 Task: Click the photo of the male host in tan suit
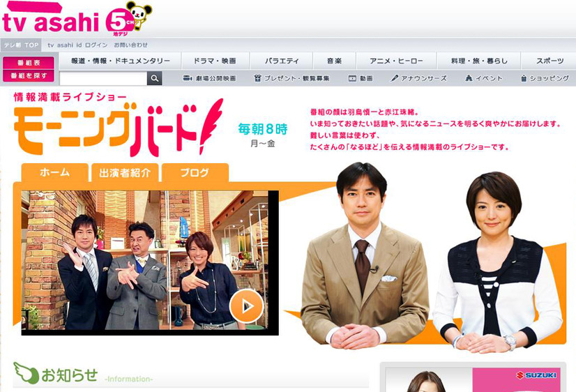click(x=364, y=255)
